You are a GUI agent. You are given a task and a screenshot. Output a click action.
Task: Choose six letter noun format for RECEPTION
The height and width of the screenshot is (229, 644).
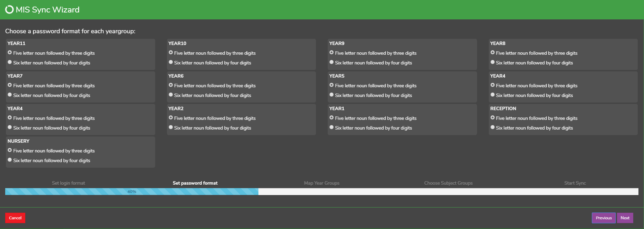(493, 127)
